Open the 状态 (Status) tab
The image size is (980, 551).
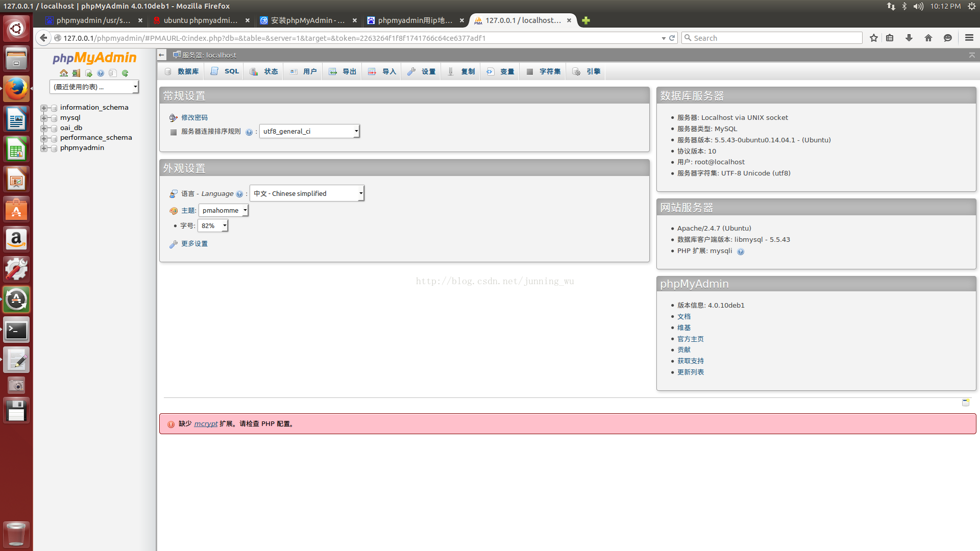click(x=264, y=71)
